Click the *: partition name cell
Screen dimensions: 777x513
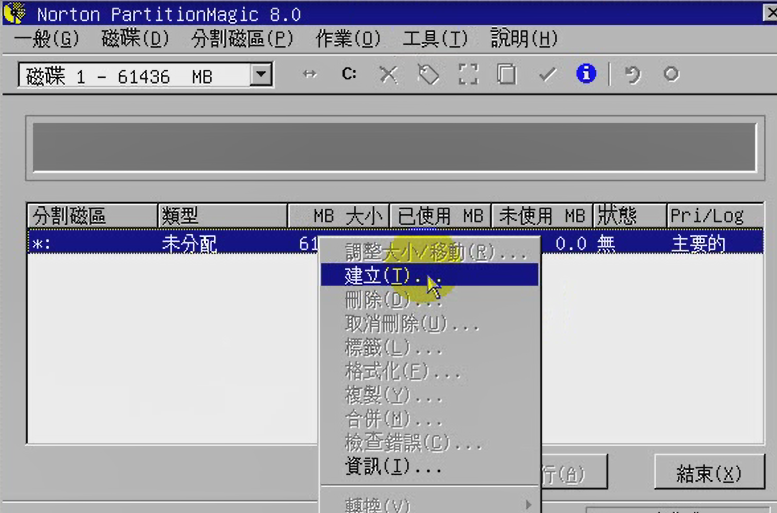point(42,244)
